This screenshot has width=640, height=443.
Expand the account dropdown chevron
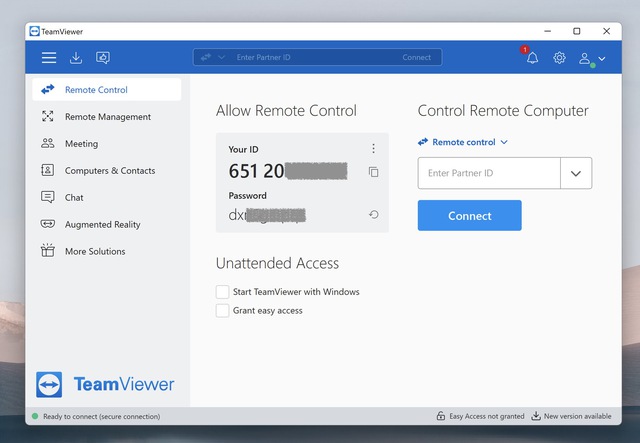tap(602, 58)
